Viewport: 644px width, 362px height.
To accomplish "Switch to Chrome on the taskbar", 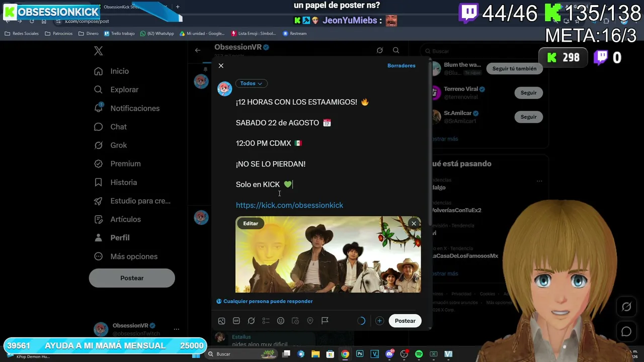I will (345, 354).
